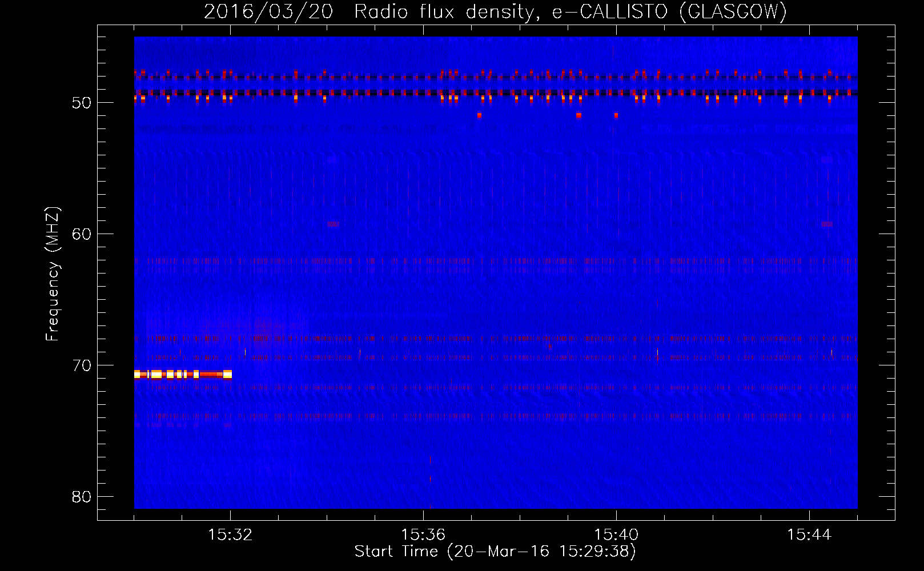924x571 pixels.
Task: Click the 'Start Time (20-Mar-16 15:29:38)' label
Action: pos(495,552)
